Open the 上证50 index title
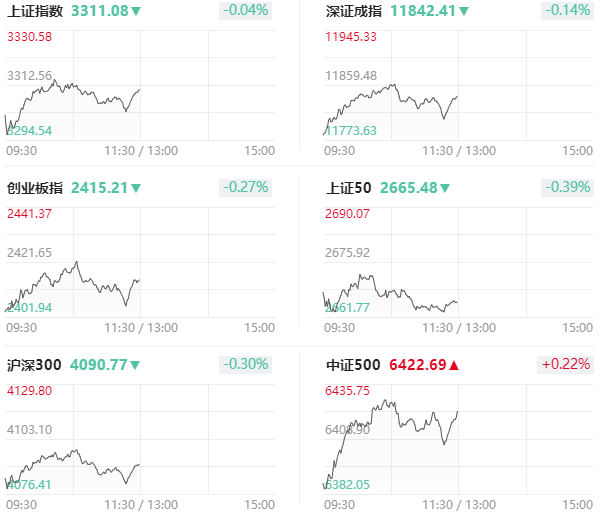Screen dimensions: 608x513 (x=349, y=188)
